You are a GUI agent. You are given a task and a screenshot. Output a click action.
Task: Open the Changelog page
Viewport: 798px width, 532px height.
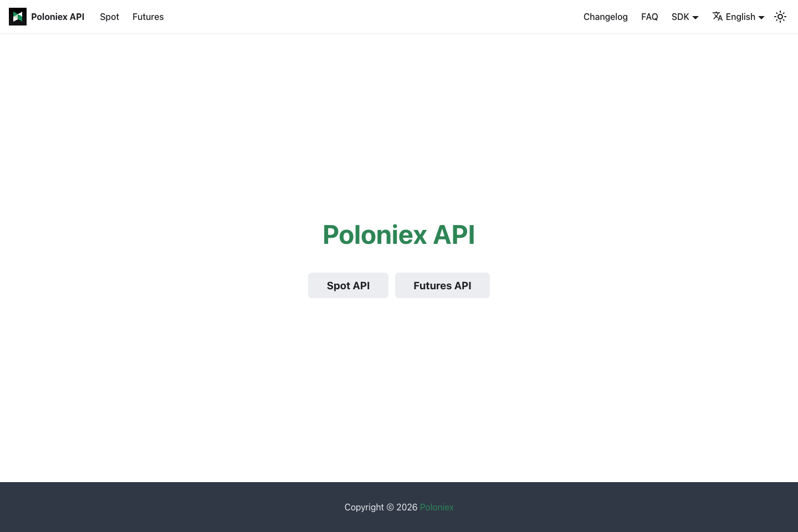pos(606,17)
